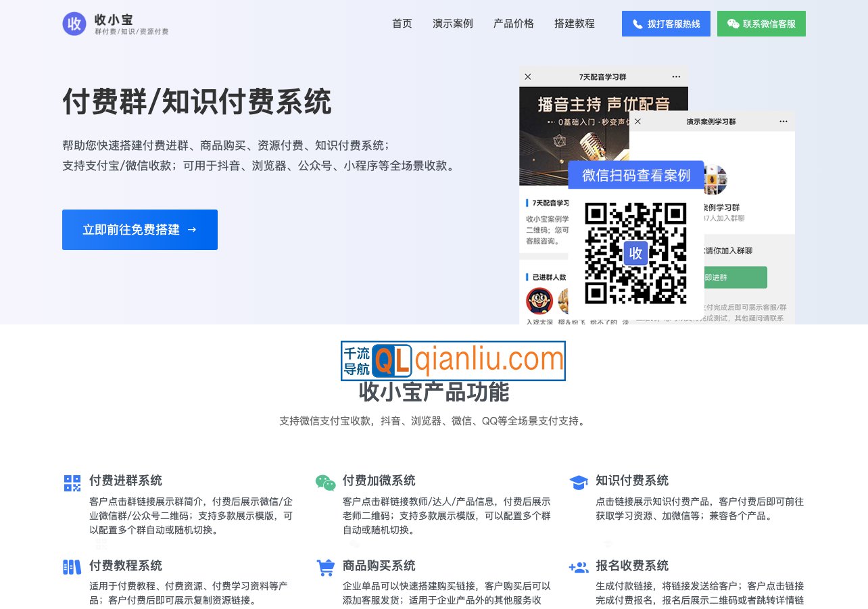This screenshot has height=609, width=868.
Task: Click the shopping cart icon for 商品购买系统
Action: (x=325, y=566)
